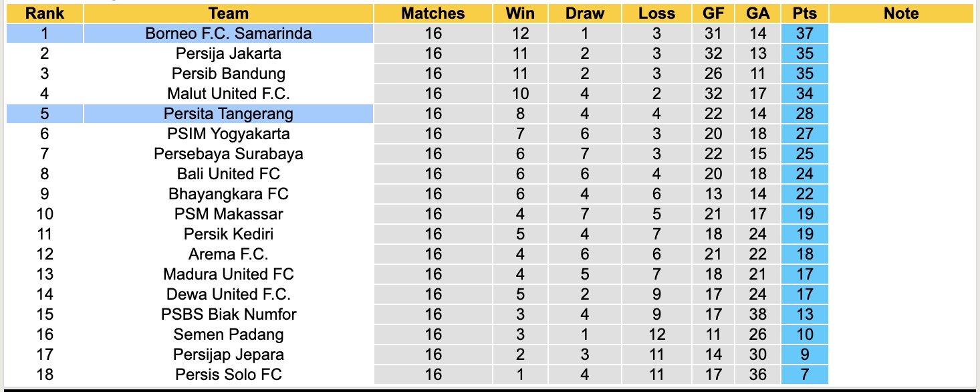Open the Malut United F.C. entry
The width and height of the screenshot is (980, 392).
point(228,94)
